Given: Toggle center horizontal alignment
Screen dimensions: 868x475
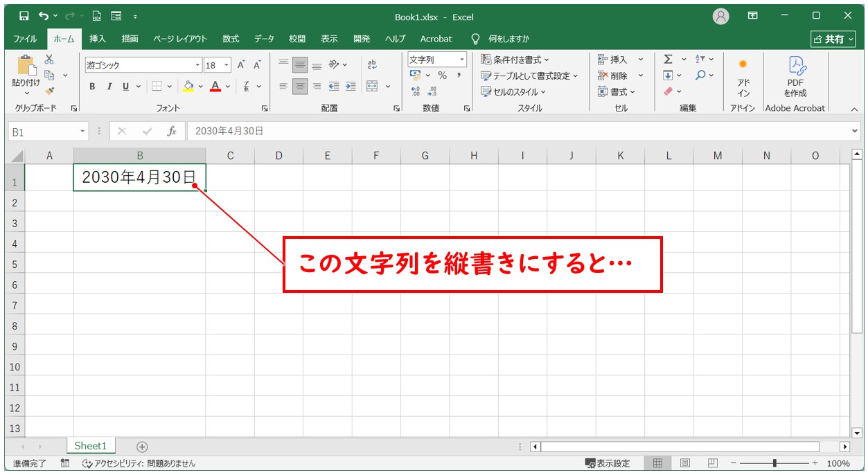Looking at the screenshot, I should point(300,87).
